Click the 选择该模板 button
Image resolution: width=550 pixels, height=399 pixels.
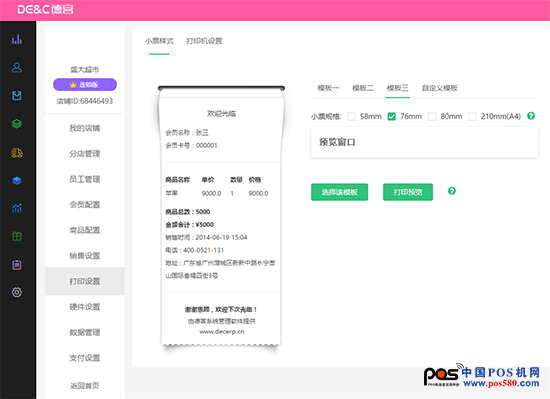click(x=340, y=192)
